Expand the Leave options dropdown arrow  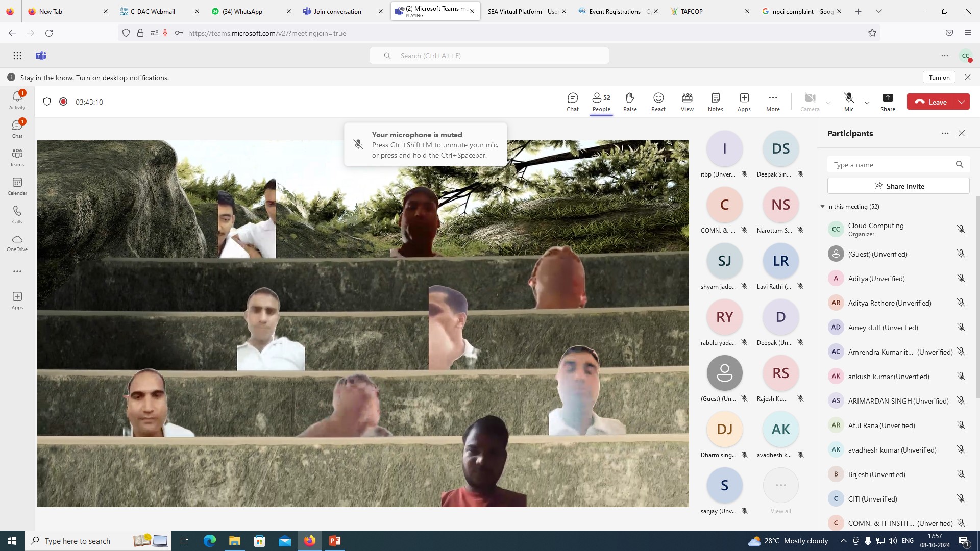[962, 102]
